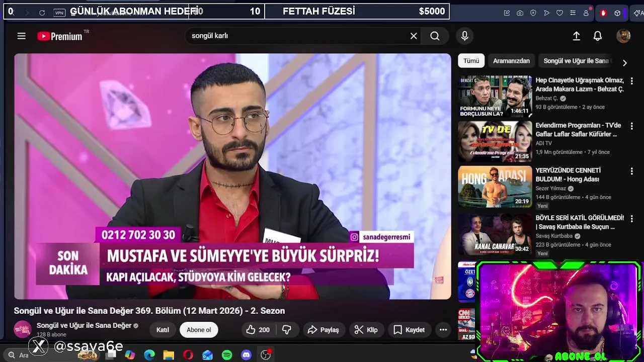Visit ADI TV channel name
The height and width of the screenshot is (362, 644).
[544, 143]
